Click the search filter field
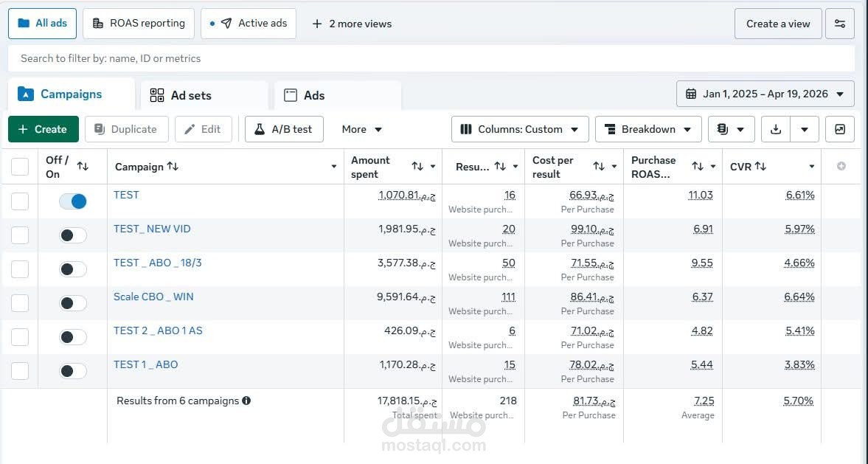 click(431, 58)
